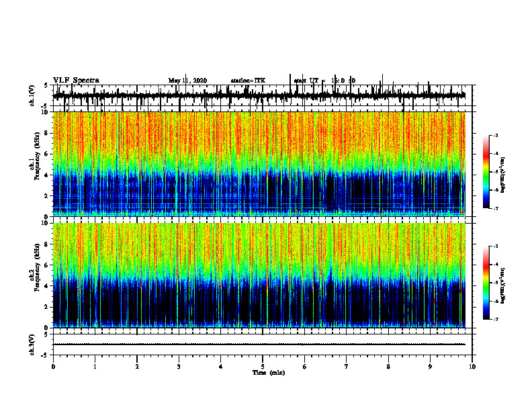Click the flat ch.3 voltage trace
This screenshot has height=411, width=532.
259,345
